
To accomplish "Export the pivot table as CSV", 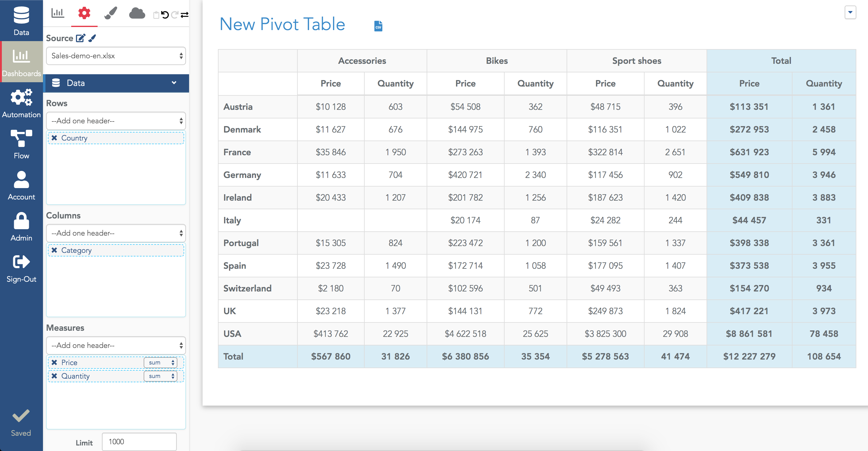I will 378,26.
